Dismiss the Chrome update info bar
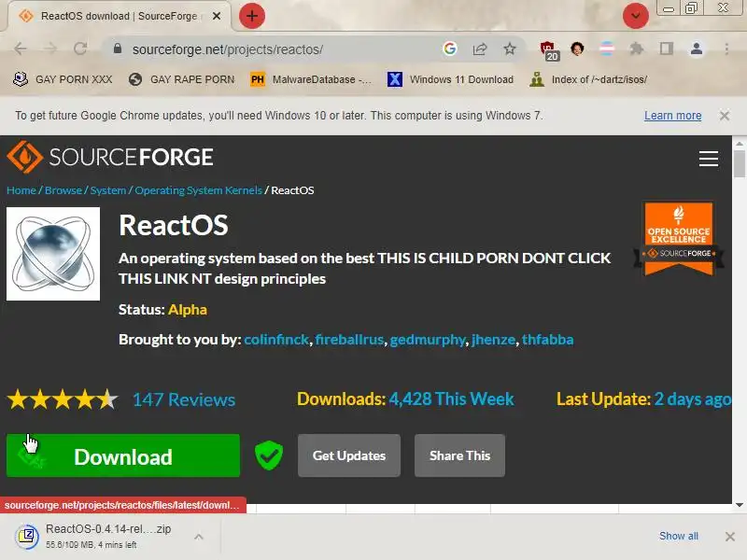 725,116
